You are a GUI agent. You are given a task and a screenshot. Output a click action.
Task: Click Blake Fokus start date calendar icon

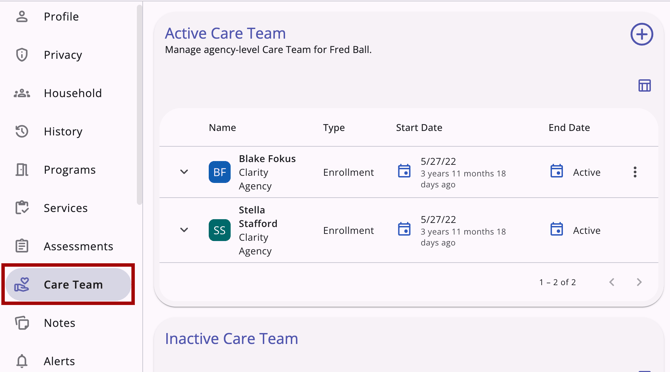404,171
